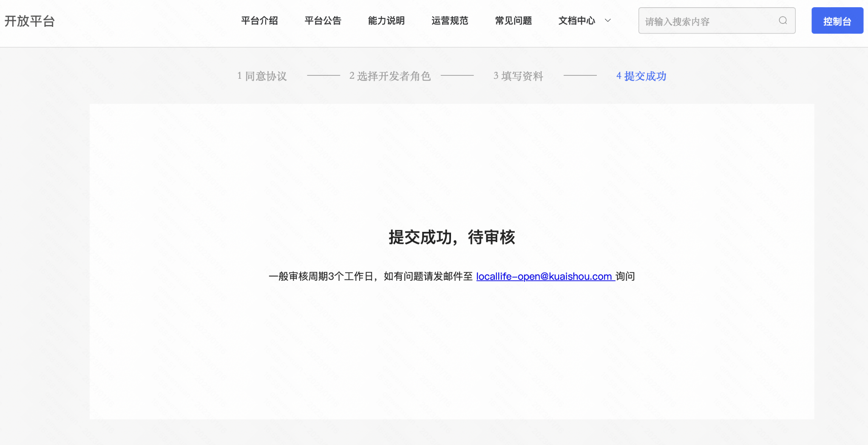Click the 开放平台 logo text
The height and width of the screenshot is (445, 868).
tap(30, 21)
